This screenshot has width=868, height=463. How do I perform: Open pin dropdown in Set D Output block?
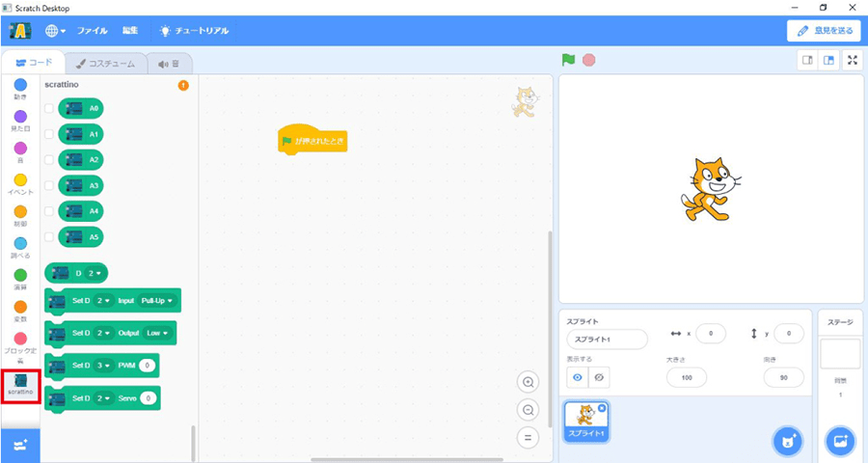[x=103, y=333]
